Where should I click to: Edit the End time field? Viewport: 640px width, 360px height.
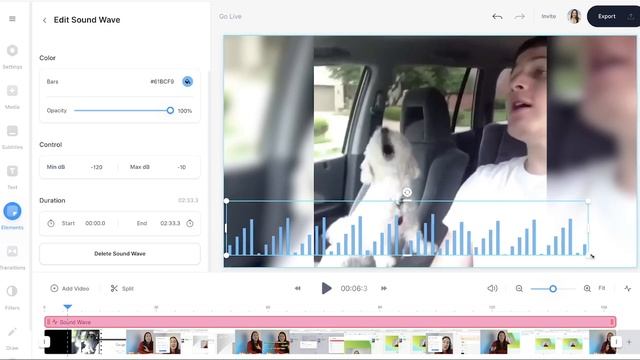click(170, 223)
